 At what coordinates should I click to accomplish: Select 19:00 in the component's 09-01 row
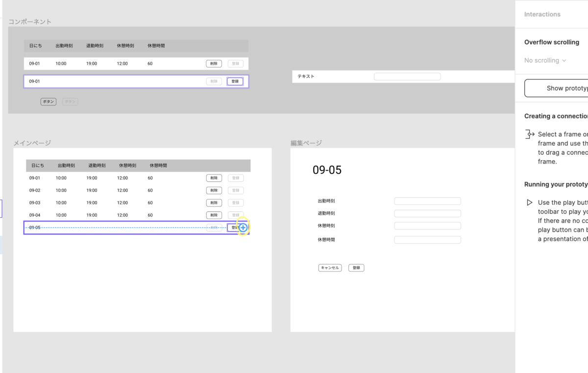(x=92, y=64)
